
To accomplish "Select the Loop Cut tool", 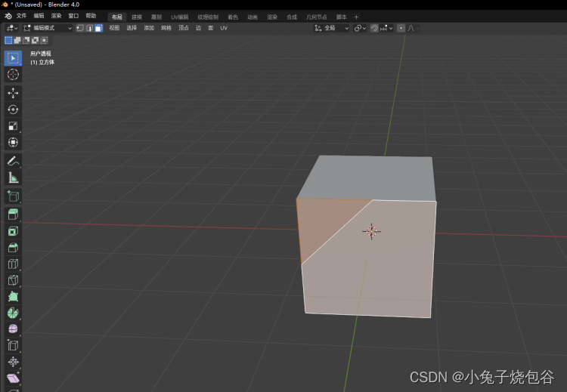I will (x=13, y=264).
